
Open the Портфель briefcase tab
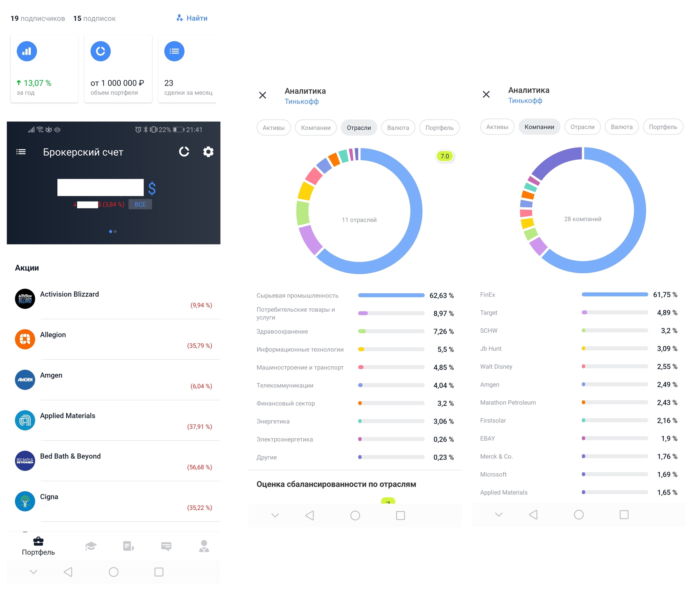tap(38, 546)
